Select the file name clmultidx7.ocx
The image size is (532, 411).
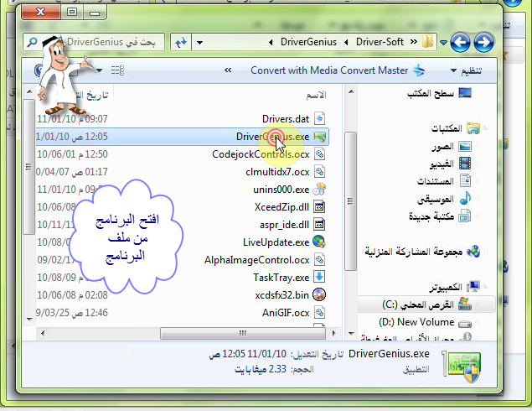pos(277,172)
